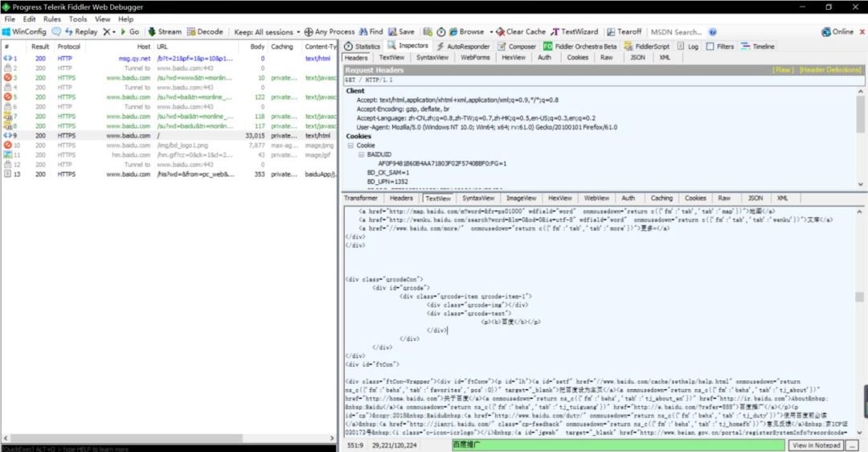Select request HexView tab

coord(513,58)
